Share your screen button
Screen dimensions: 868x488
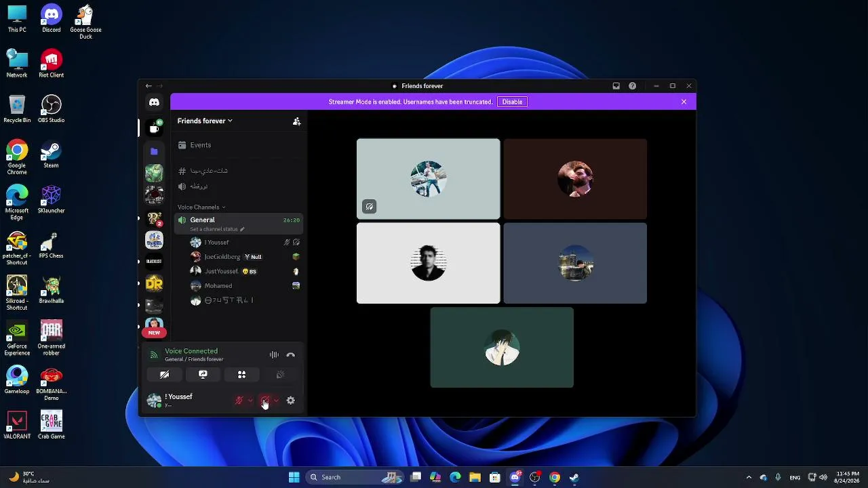203,375
